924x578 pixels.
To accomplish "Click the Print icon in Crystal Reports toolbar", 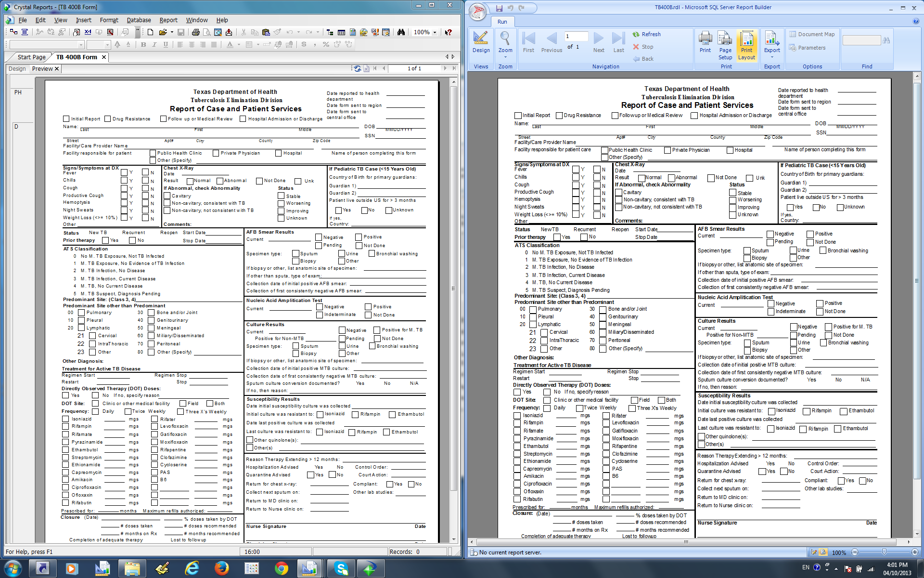I will [195, 32].
